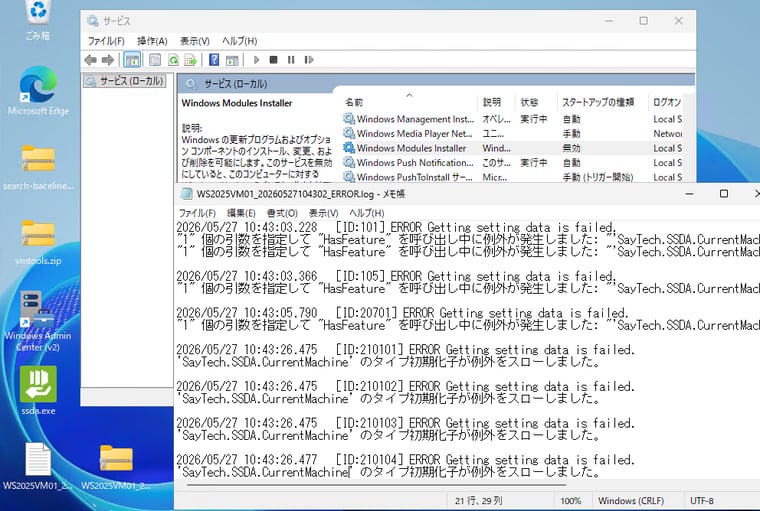760x511 pixels.
Task: Sort services by ログオン column header
Action: coord(667,102)
